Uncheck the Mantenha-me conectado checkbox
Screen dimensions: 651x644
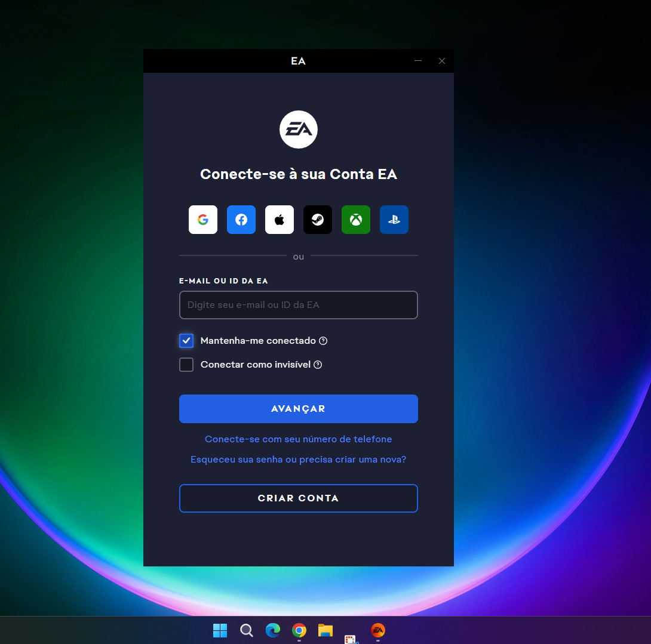coord(186,341)
